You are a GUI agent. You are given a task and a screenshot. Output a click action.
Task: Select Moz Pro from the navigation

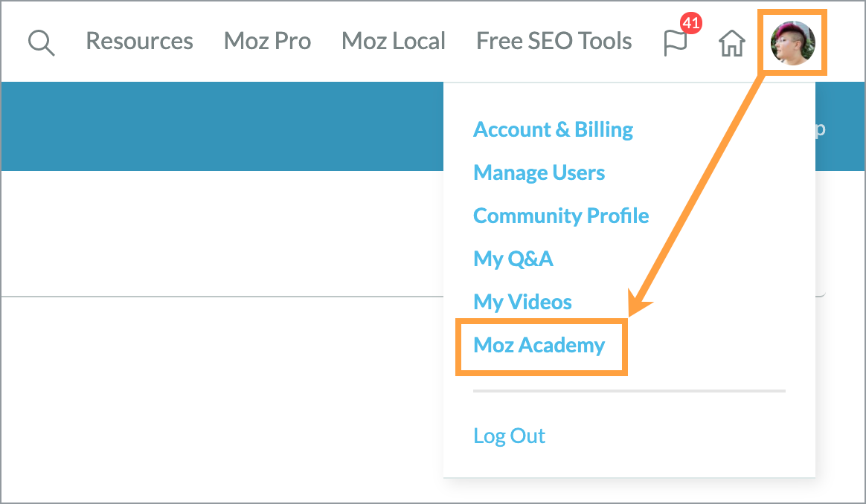click(267, 42)
